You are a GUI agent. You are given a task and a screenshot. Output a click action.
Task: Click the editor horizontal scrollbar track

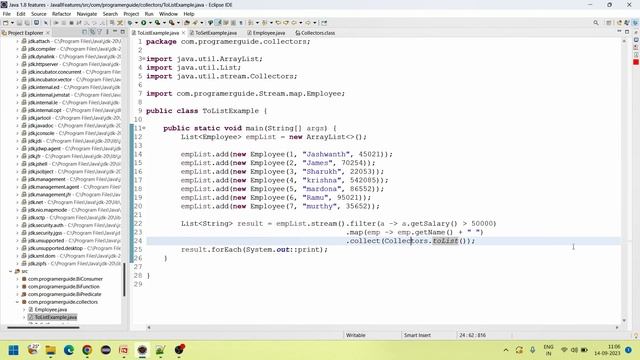(382, 327)
